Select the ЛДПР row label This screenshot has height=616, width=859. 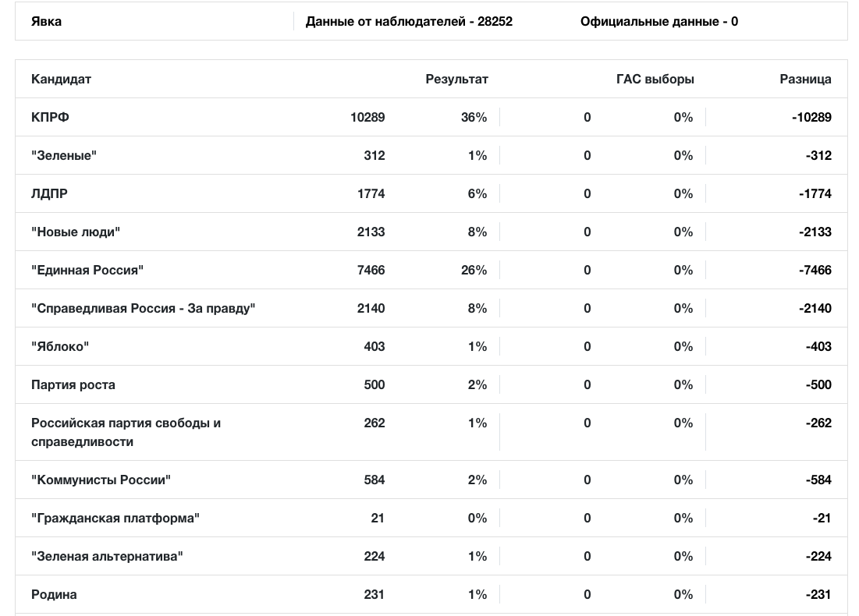click(49, 193)
